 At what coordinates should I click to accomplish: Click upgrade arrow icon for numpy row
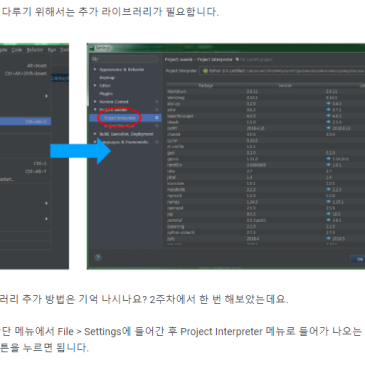click(328, 202)
